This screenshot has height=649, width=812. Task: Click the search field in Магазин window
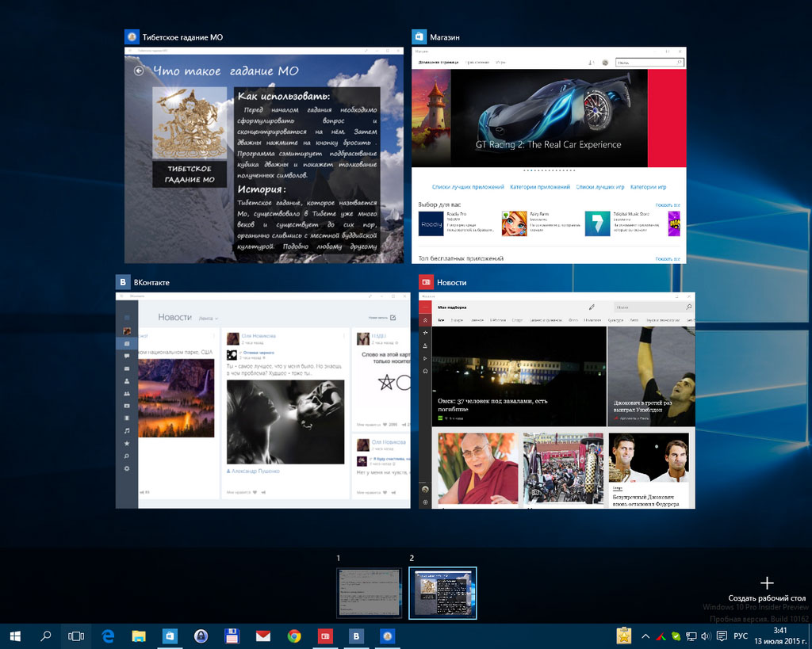pos(649,63)
